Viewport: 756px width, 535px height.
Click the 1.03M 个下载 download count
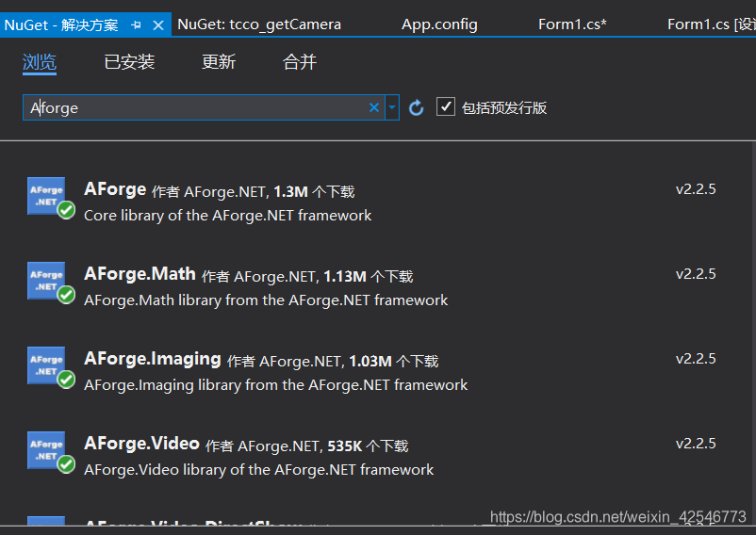(x=394, y=361)
